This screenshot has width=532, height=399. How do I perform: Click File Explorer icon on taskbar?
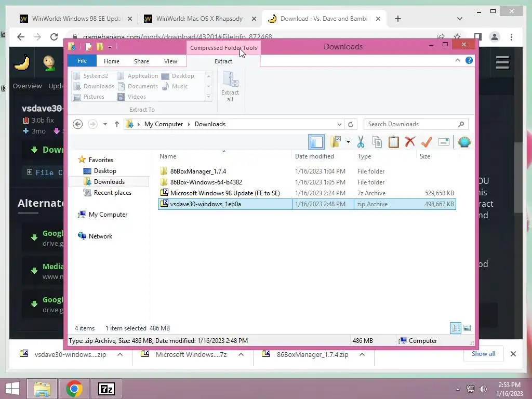(42, 389)
